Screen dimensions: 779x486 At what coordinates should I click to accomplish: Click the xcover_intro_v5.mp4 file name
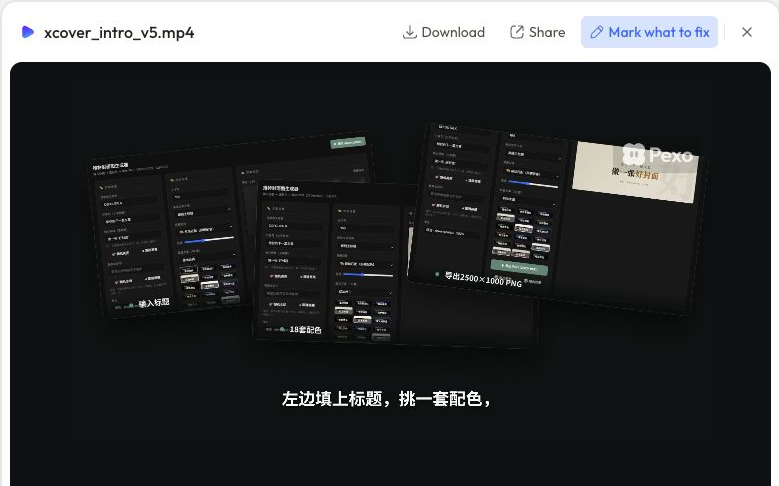pyautogui.click(x=119, y=33)
